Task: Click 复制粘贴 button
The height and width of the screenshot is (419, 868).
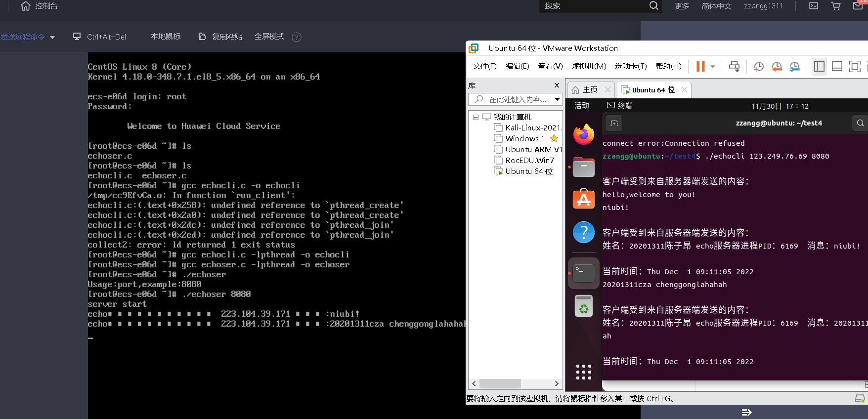Action: tap(220, 37)
